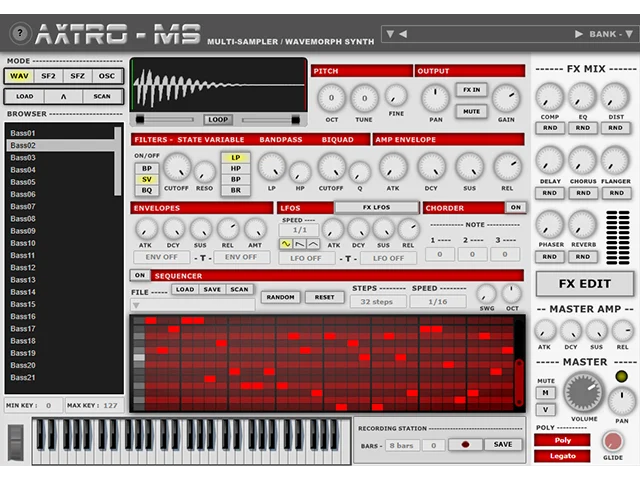Select the sawtooth LFO waveform icon

point(300,244)
